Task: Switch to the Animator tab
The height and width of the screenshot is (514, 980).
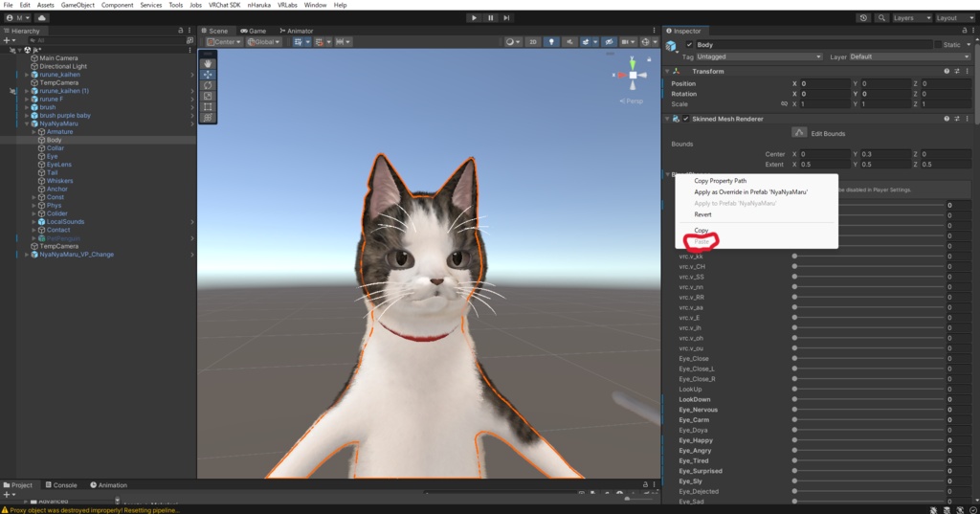Action: pyautogui.click(x=297, y=31)
